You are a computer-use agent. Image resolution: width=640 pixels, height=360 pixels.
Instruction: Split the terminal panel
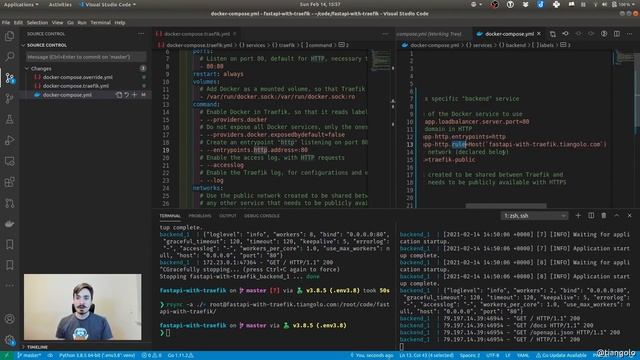coord(591,216)
